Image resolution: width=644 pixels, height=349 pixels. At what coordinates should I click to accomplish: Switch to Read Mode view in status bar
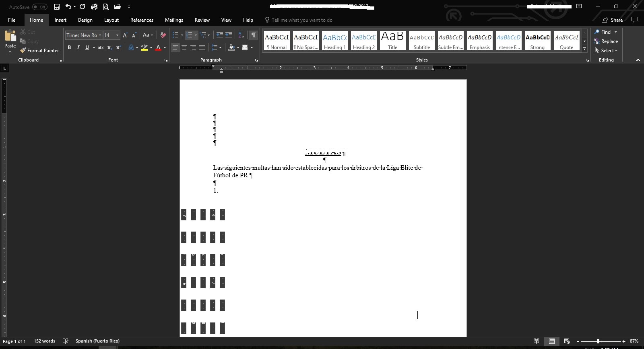[x=536, y=341]
